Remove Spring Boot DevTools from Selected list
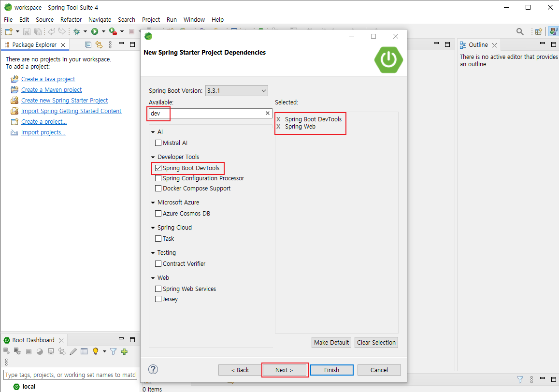The width and height of the screenshot is (559, 392). [278, 119]
